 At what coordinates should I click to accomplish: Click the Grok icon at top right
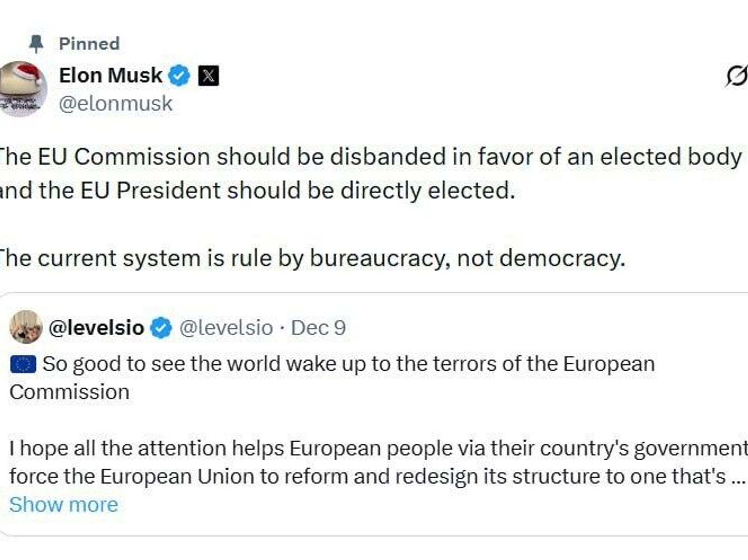click(736, 76)
